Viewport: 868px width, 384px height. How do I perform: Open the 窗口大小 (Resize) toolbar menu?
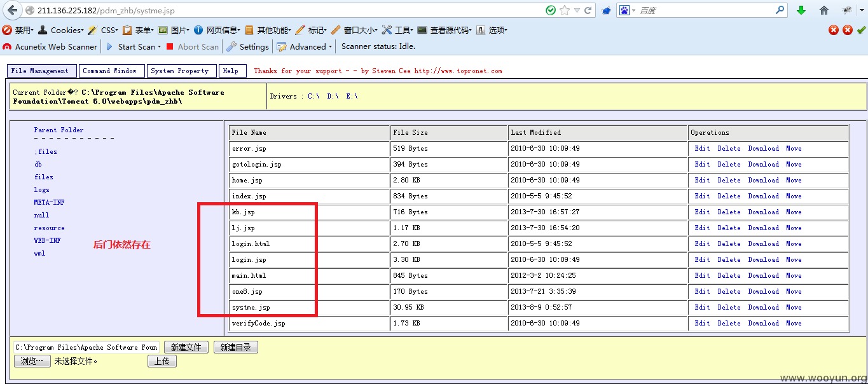[354, 30]
